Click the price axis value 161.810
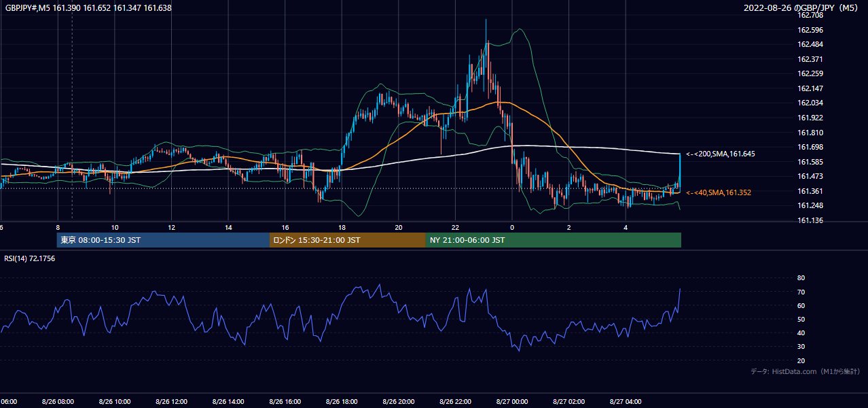 click(x=810, y=133)
